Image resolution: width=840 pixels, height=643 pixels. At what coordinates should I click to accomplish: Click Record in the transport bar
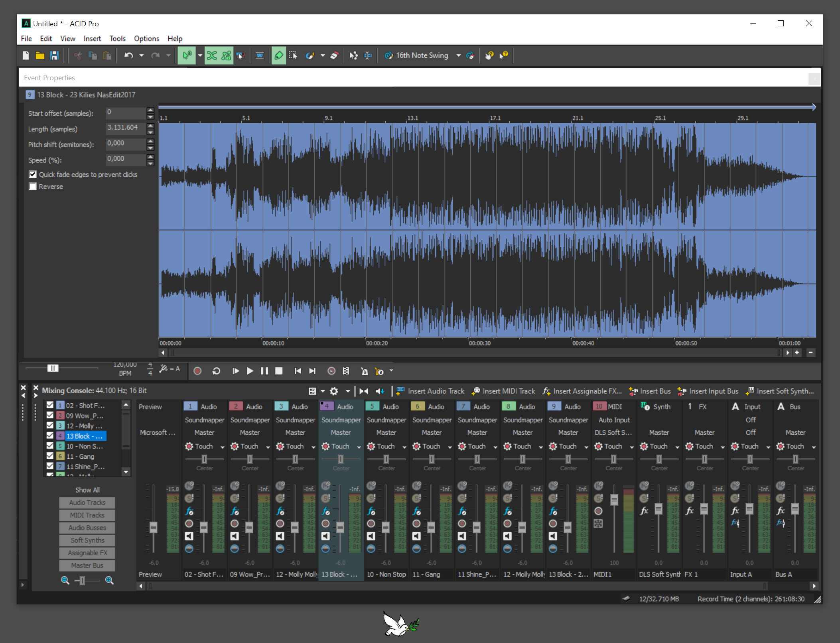197,371
